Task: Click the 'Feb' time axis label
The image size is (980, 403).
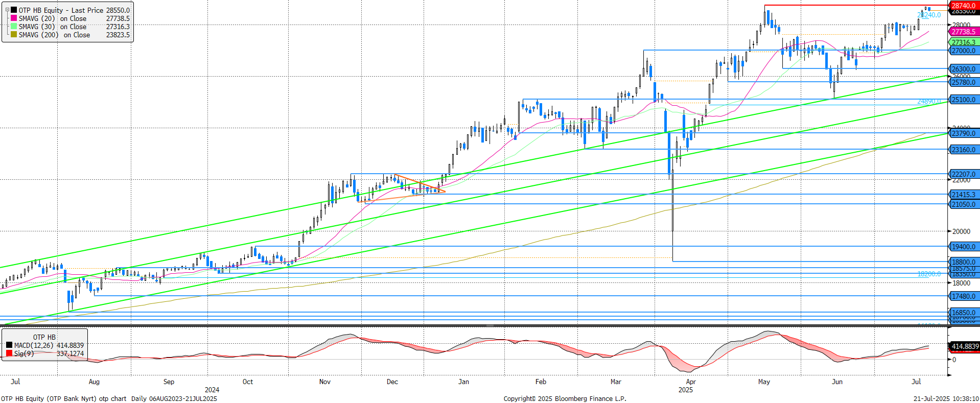Action: coord(541,382)
